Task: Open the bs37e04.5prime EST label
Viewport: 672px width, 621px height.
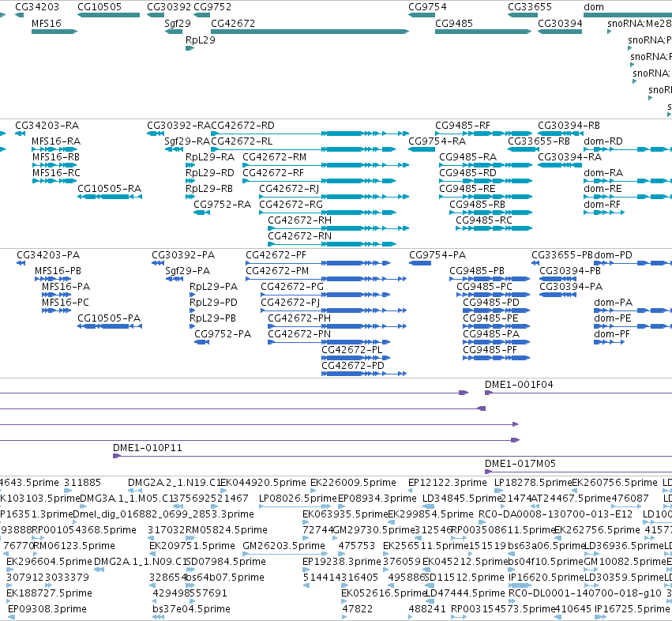Action: click(x=191, y=609)
